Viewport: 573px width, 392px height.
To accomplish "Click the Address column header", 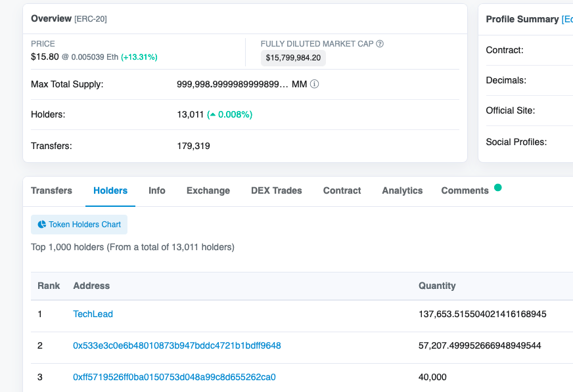I will [91, 286].
